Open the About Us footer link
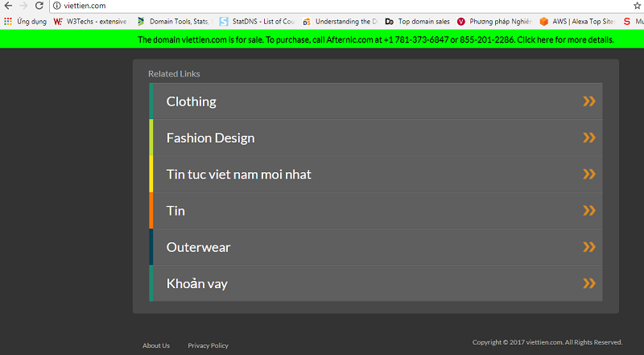 click(x=156, y=345)
